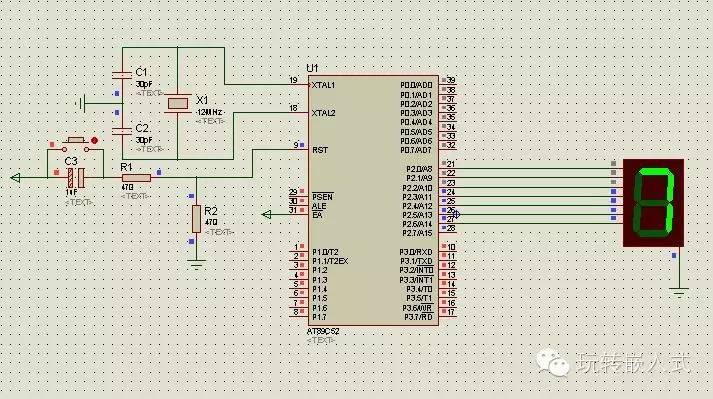Click the ground symbol below the display

[x=679, y=293]
